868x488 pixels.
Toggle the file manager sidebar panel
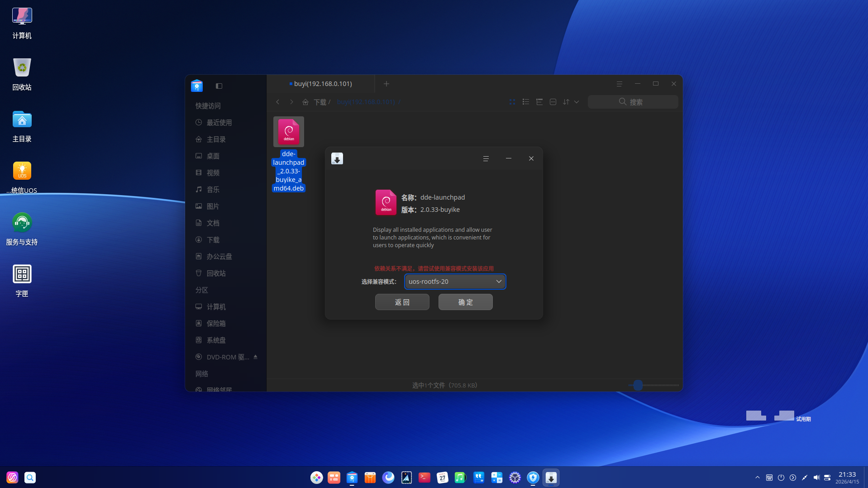[x=219, y=86]
